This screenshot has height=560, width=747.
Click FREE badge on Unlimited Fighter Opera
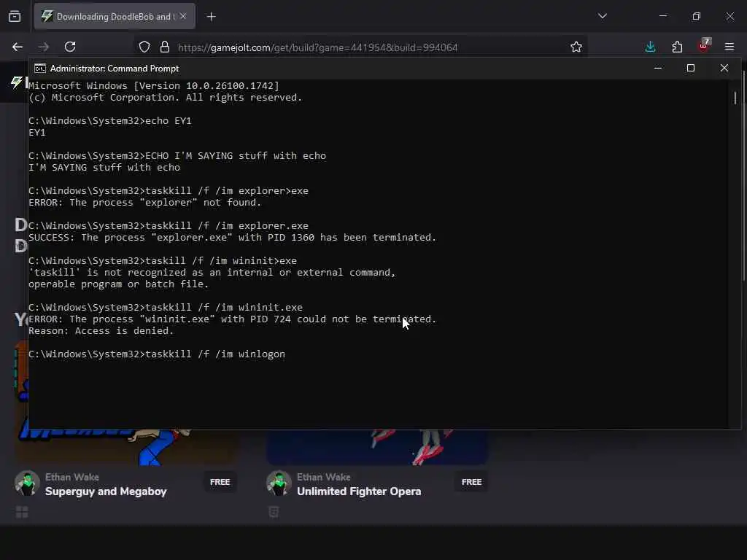[472, 482]
